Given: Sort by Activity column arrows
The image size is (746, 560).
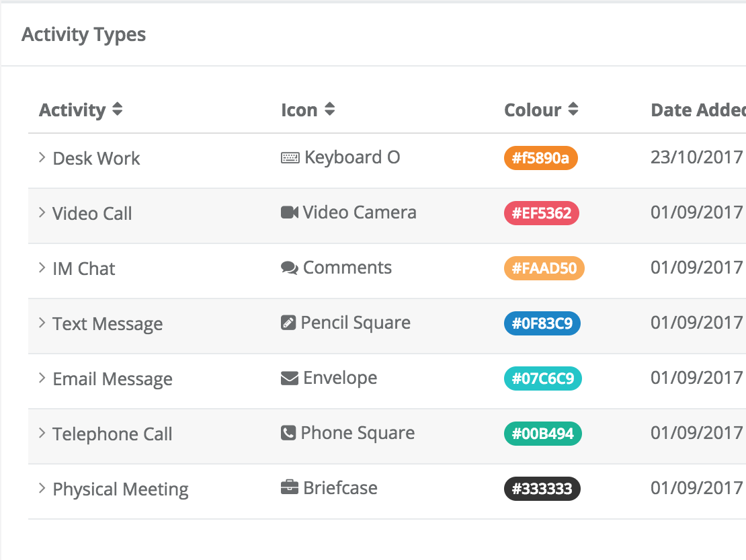Looking at the screenshot, I should [118, 110].
